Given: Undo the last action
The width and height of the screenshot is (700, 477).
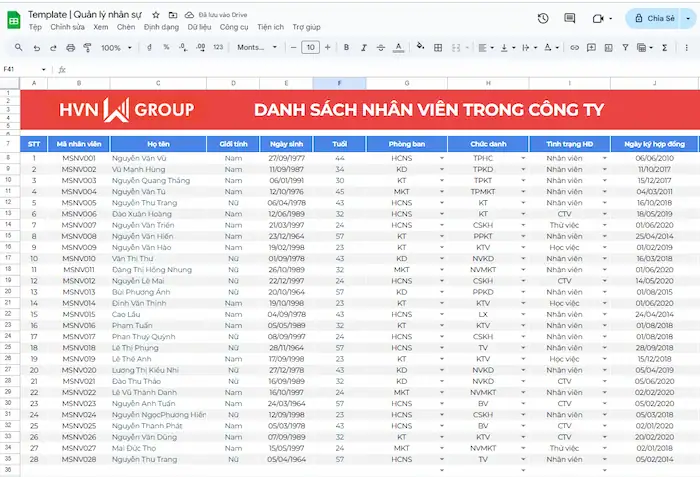Looking at the screenshot, I should coord(37,47).
